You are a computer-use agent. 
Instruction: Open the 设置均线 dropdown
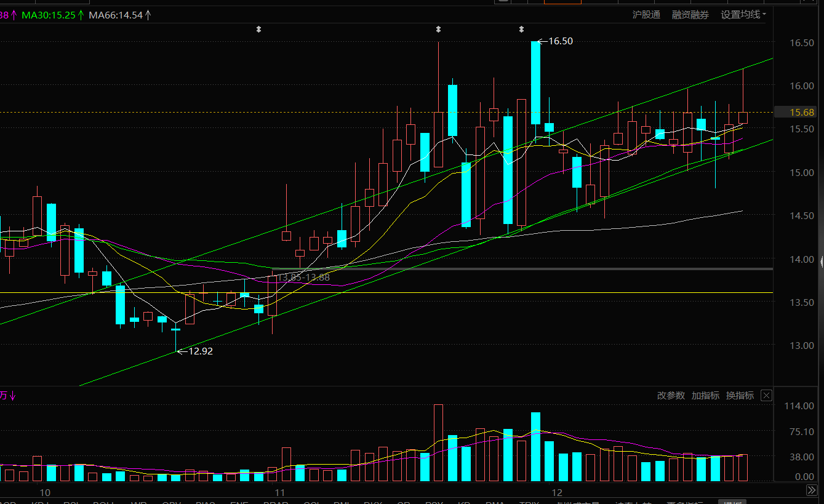(743, 15)
